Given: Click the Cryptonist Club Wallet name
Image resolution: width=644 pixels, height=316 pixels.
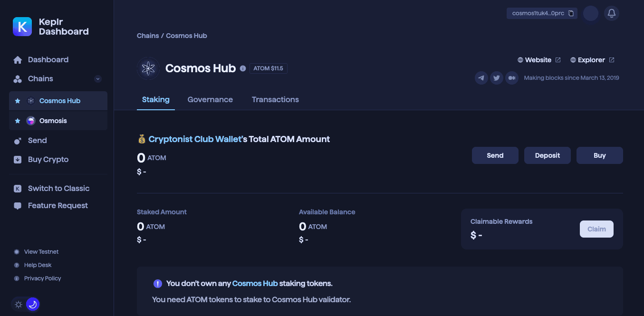Looking at the screenshot, I should (x=195, y=139).
